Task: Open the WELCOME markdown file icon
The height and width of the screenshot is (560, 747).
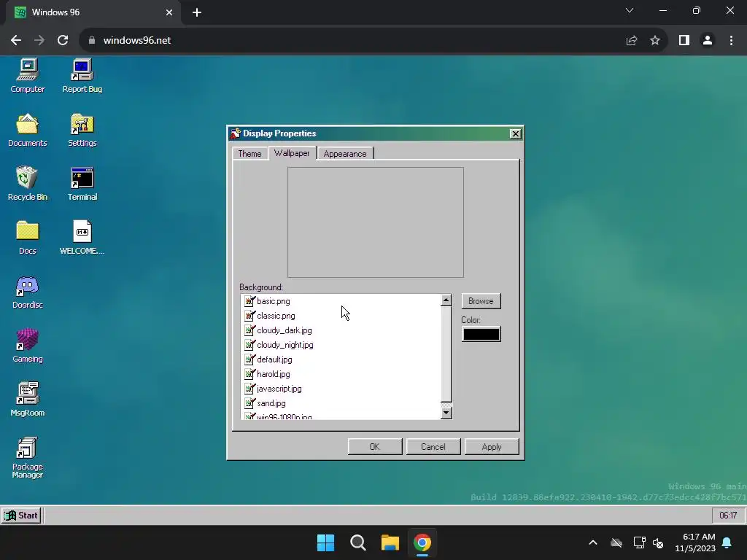Action: (82, 237)
